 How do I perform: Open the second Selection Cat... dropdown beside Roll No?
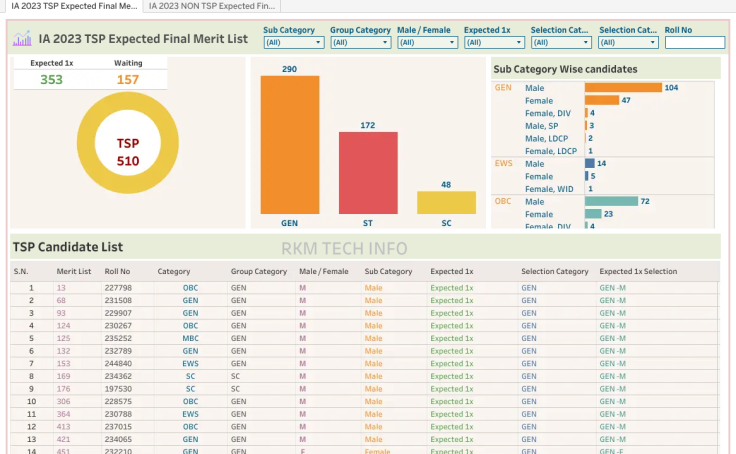pyautogui.click(x=628, y=43)
